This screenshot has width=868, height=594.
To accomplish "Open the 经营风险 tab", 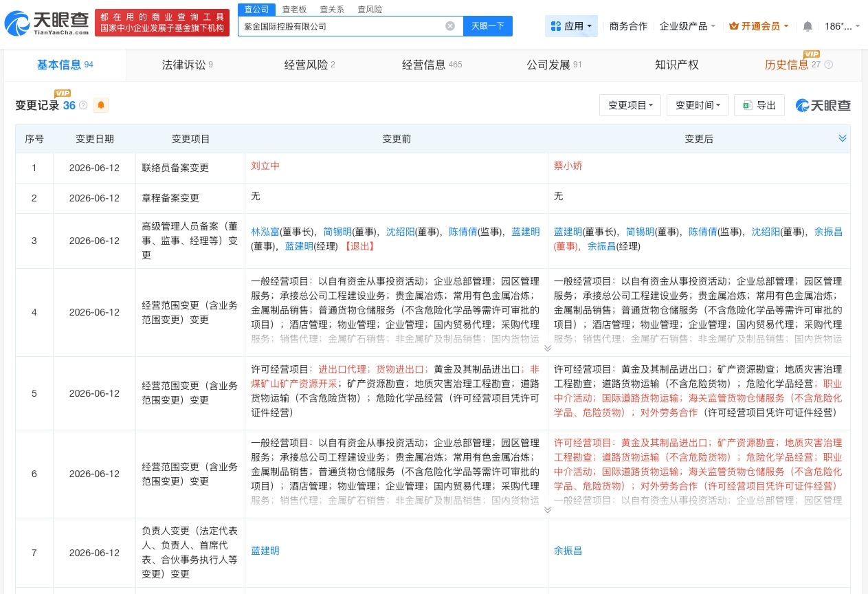I will [x=309, y=65].
